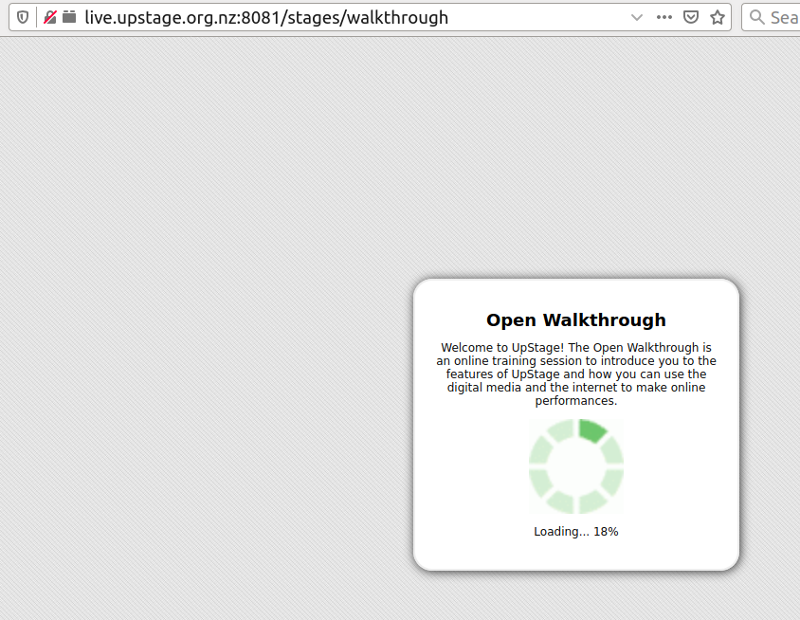
Task: Expand the address bar history dropdown
Action: point(636,17)
